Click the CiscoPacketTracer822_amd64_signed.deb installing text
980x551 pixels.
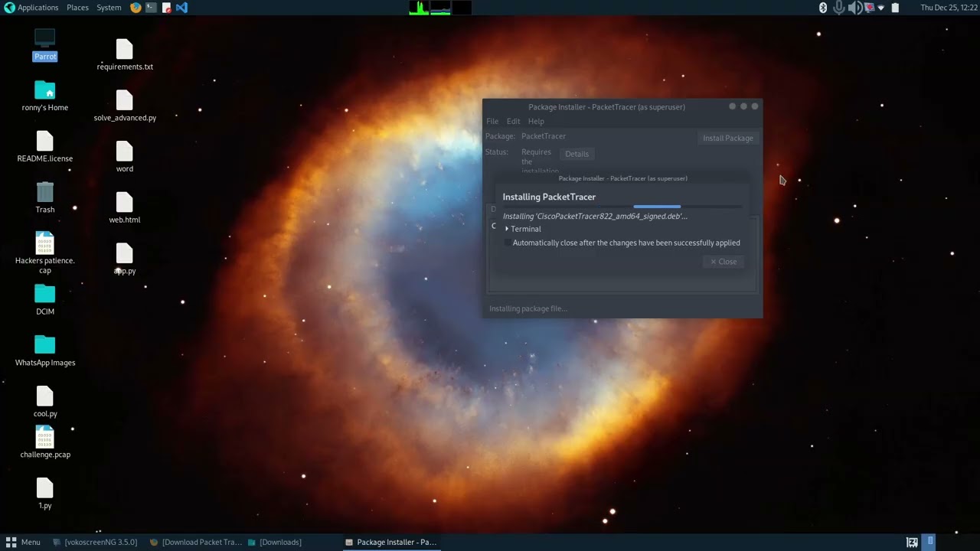(595, 216)
